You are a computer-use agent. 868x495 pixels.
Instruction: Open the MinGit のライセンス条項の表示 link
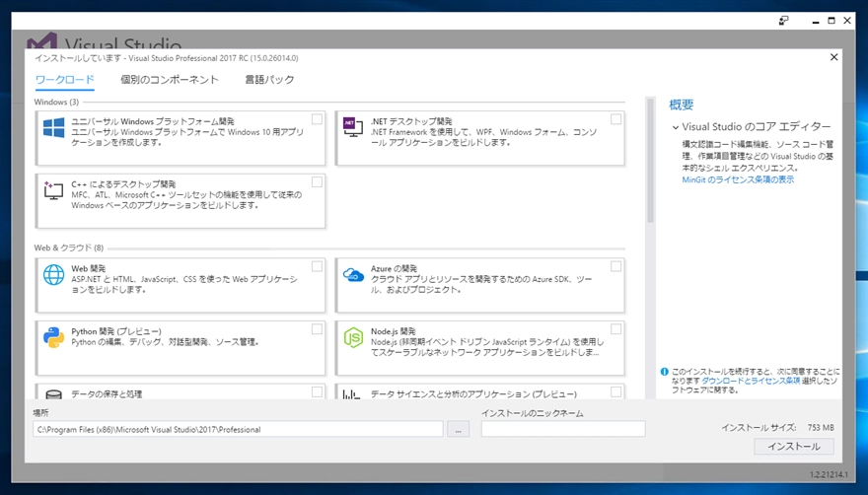point(738,179)
